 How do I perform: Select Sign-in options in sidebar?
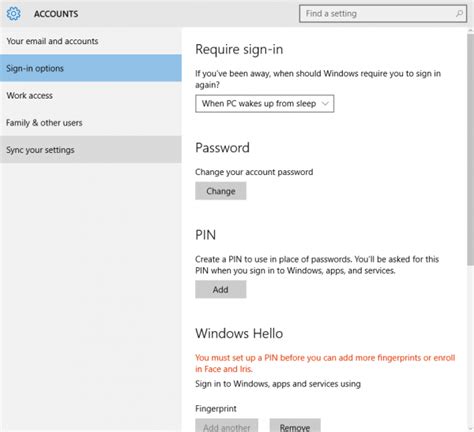coord(91,68)
